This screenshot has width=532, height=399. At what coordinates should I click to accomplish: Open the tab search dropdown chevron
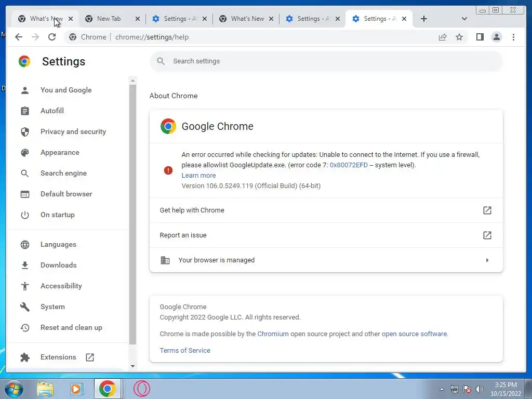464,19
